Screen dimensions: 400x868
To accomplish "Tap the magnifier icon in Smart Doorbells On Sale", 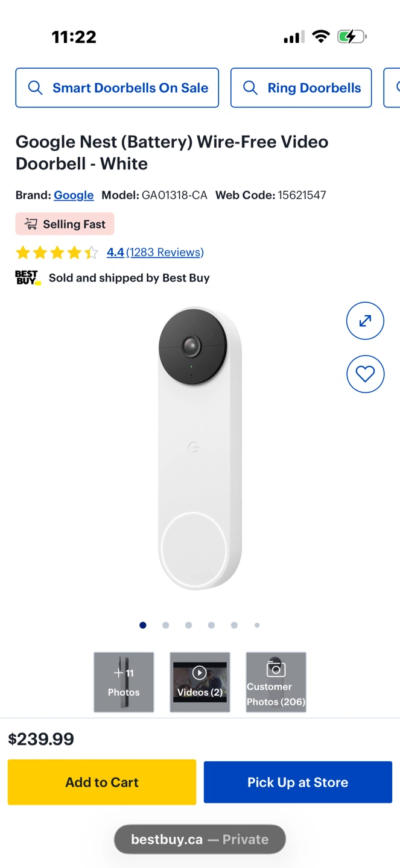I will pyautogui.click(x=36, y=88).
